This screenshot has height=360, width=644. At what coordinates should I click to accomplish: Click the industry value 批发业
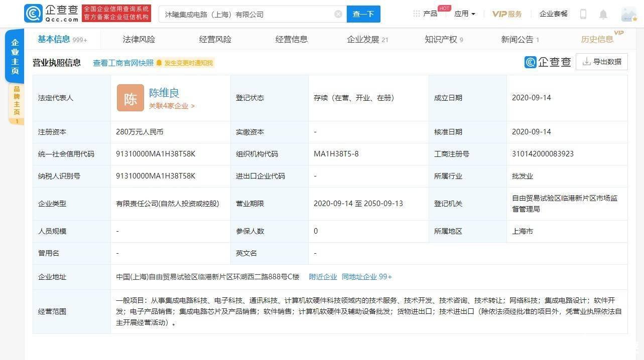(523, 176)
